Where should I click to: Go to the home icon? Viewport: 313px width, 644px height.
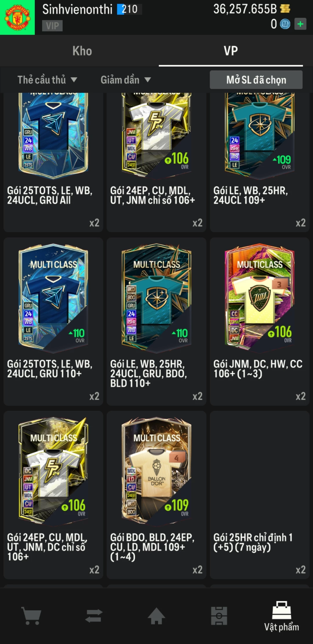click(x=156, y=616)
